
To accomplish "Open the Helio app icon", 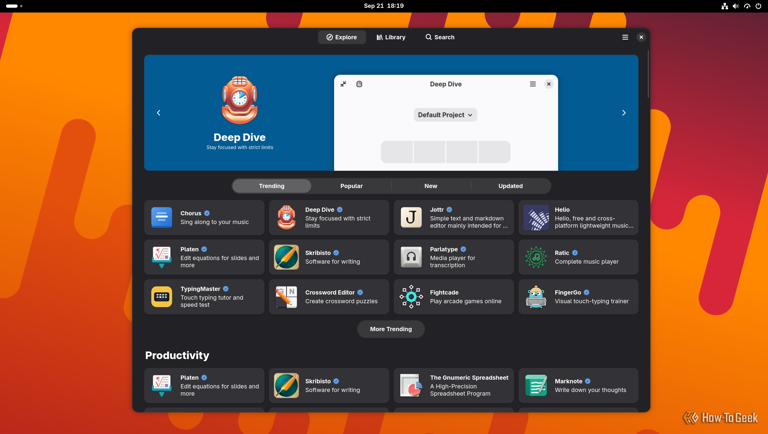I will [536, 217].
